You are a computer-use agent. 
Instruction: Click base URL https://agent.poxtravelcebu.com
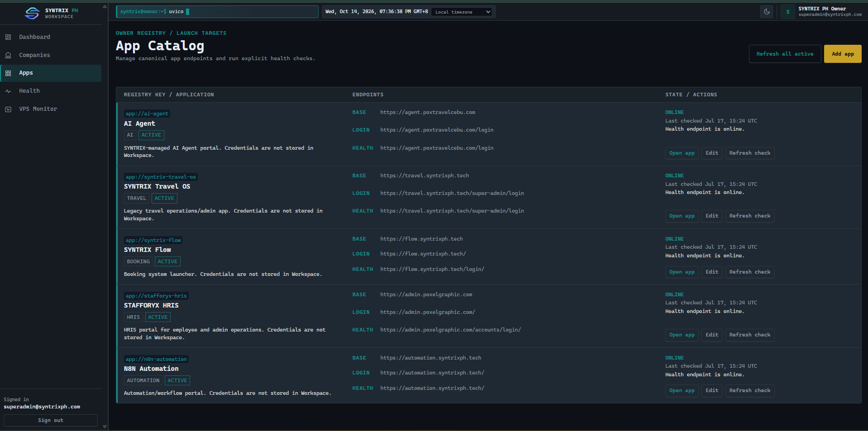tap(428, 112)
